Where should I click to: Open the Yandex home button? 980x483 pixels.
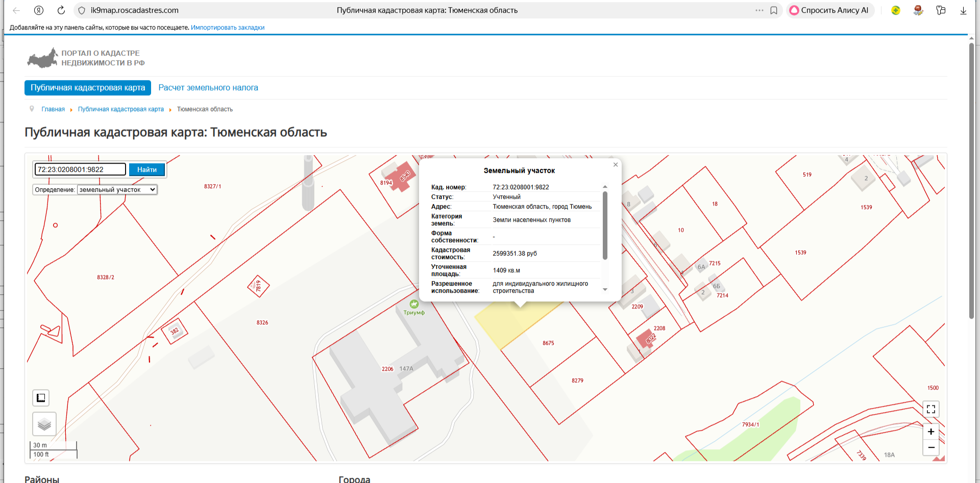point(39,10)
